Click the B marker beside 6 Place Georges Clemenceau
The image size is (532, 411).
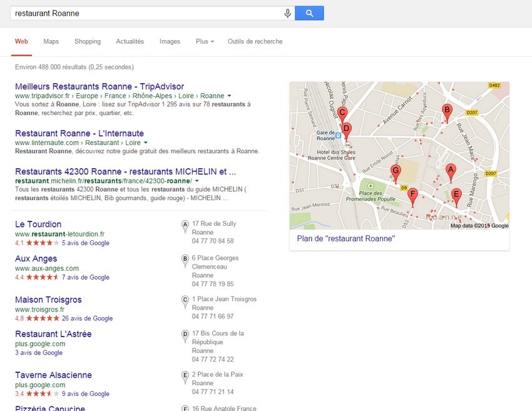185,261
